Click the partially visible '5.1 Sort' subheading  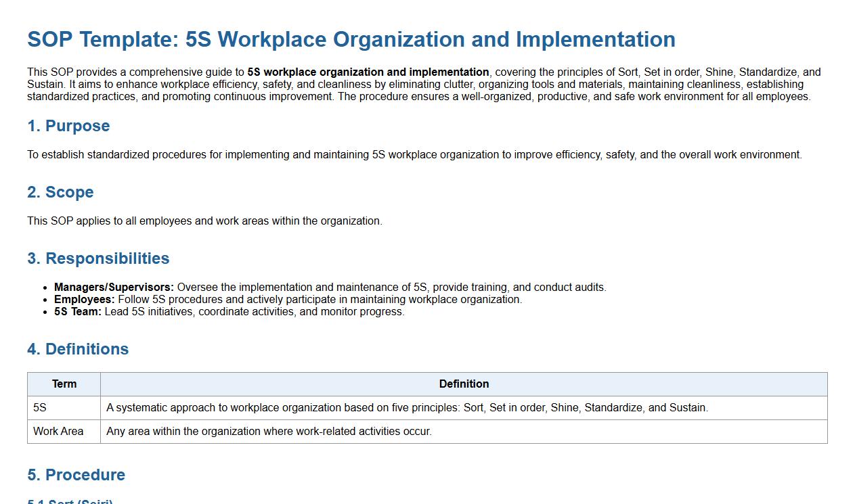coord(70,501)
